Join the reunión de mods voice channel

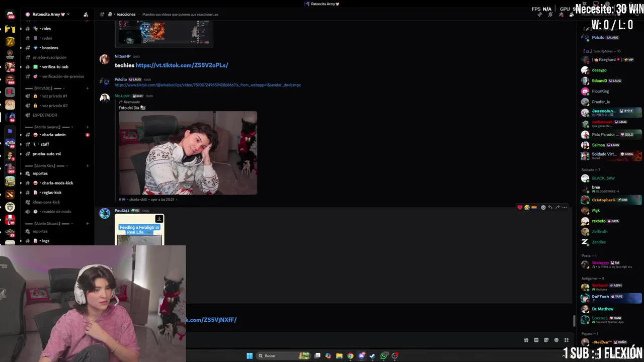point(55,212)
